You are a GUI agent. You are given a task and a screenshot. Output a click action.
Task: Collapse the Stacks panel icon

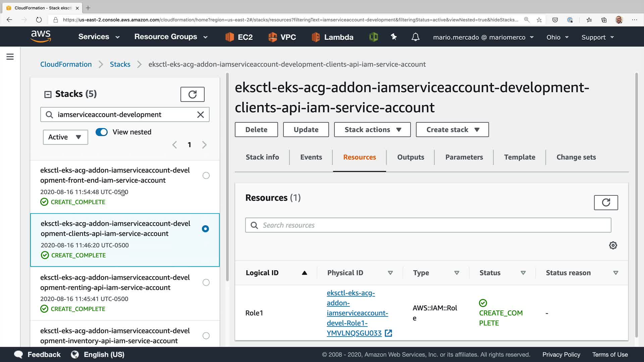[48, 95]
